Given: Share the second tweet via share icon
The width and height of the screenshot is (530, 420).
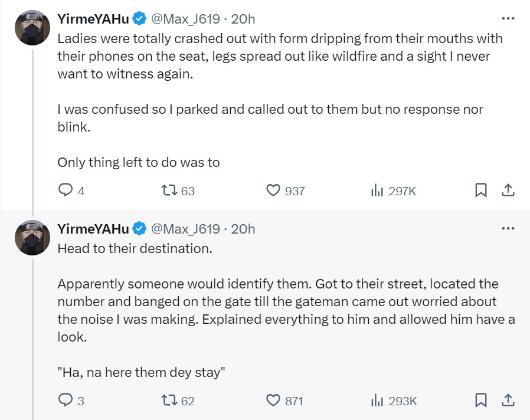Looking at the screenshot, I should pos(508,400).
